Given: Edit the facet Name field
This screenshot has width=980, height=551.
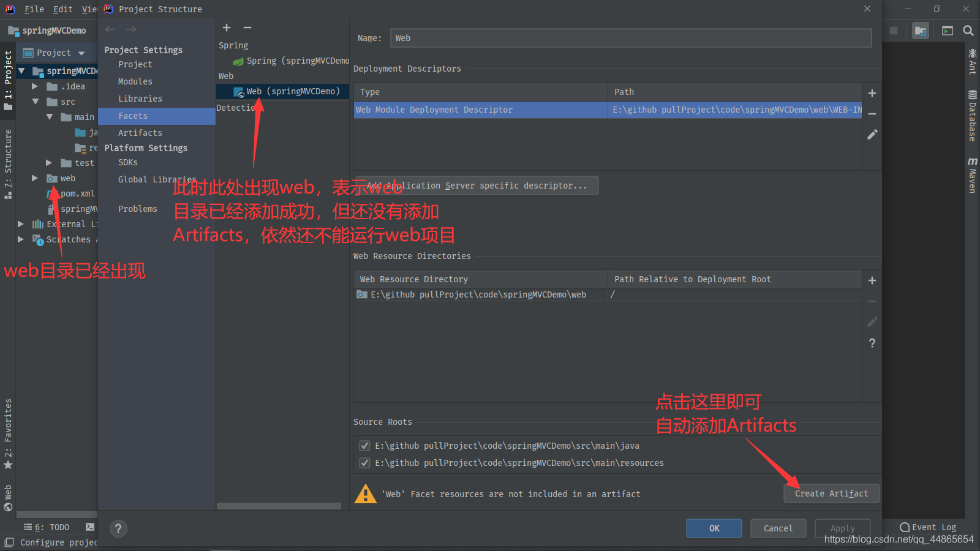Looking at the screenshot, I should click(x=630, y=38).
